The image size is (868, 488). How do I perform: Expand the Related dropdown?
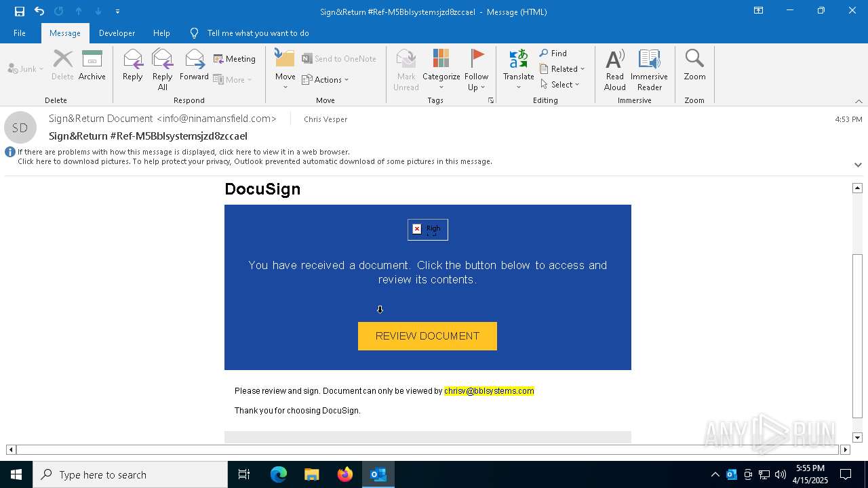click(x=562, y=68)
